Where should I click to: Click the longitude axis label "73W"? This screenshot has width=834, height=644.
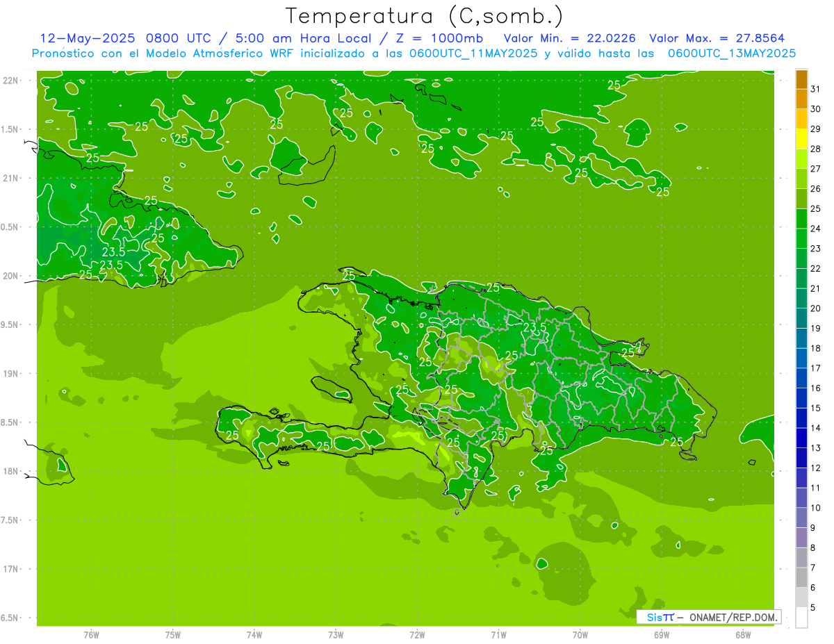[x=336, y=634]
